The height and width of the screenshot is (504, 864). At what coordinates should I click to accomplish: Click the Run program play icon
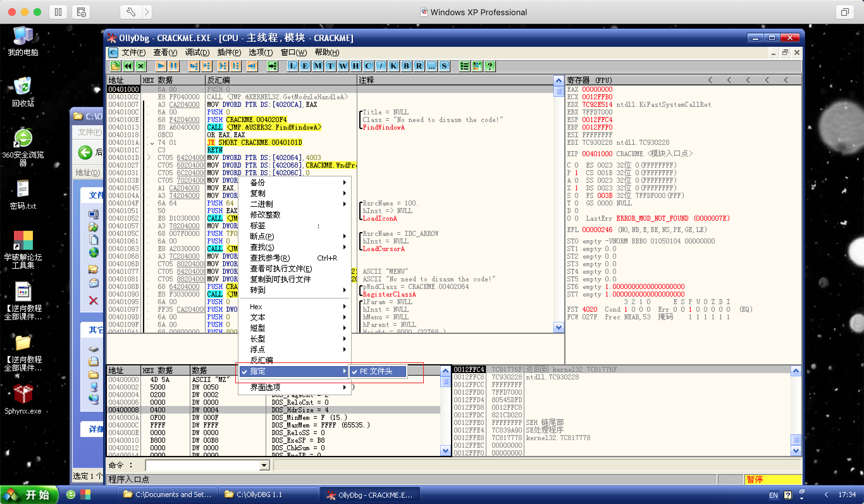[x=160, y=66]
